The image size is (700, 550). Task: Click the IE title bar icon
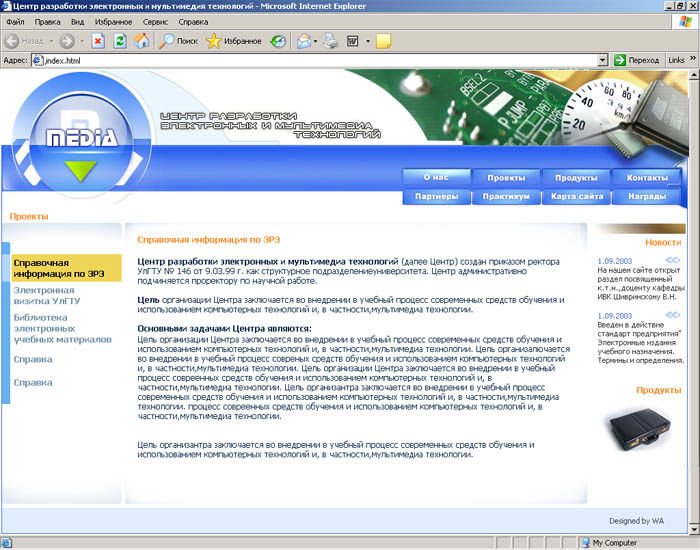coord(6,6)
